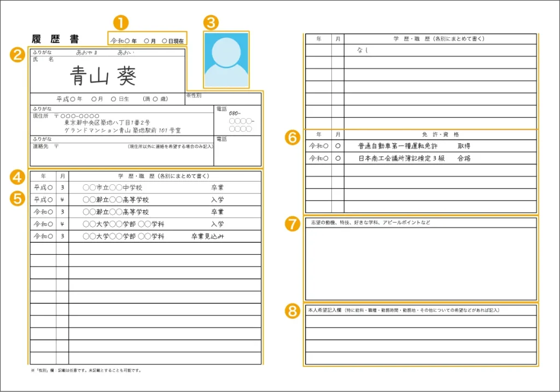This screenshot has width=560, height=392.
Task: Select the 令和○年○月○日現在 date line
Action: click(147, 41)
